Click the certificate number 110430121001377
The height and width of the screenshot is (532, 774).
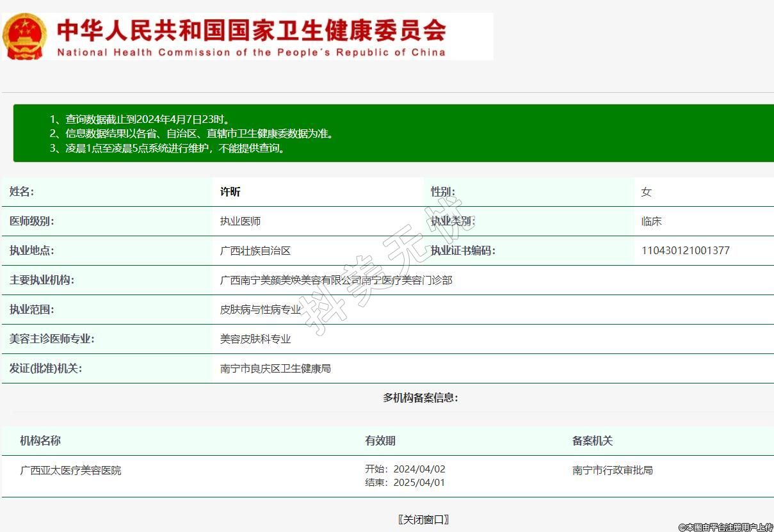tap(685, 251)
